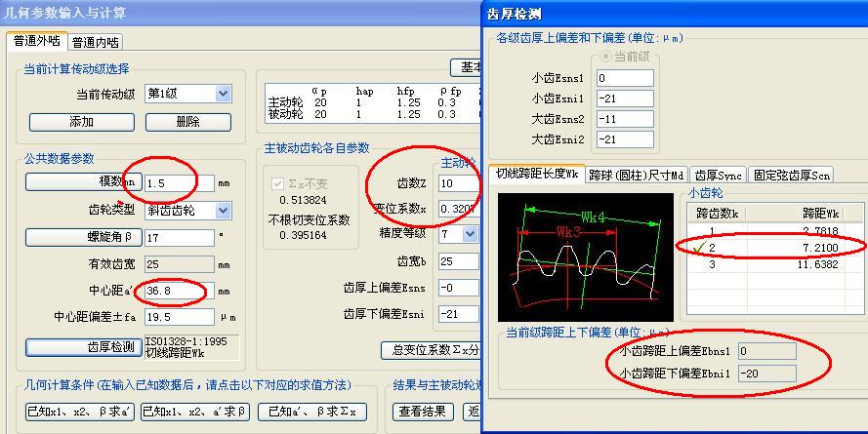Edit the 变位系数x input field
Viewport: 868px width, 434px height.
[x=459, y=209]
